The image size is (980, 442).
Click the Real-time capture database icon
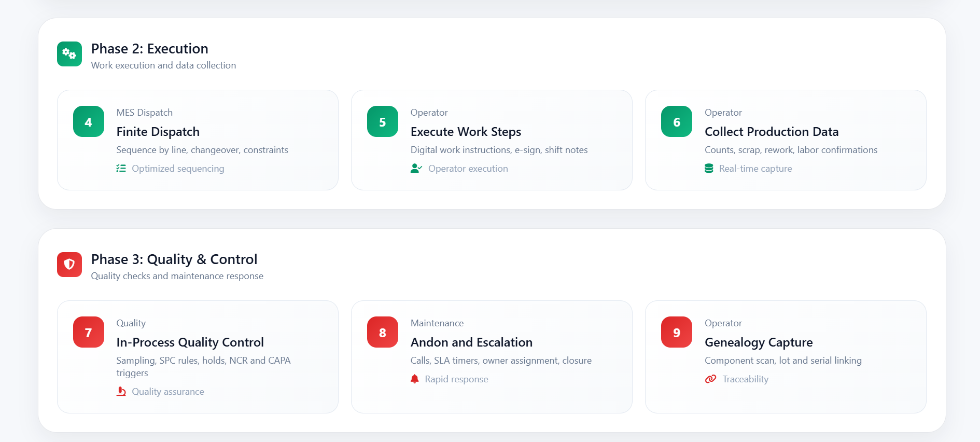tap(709, 169)
